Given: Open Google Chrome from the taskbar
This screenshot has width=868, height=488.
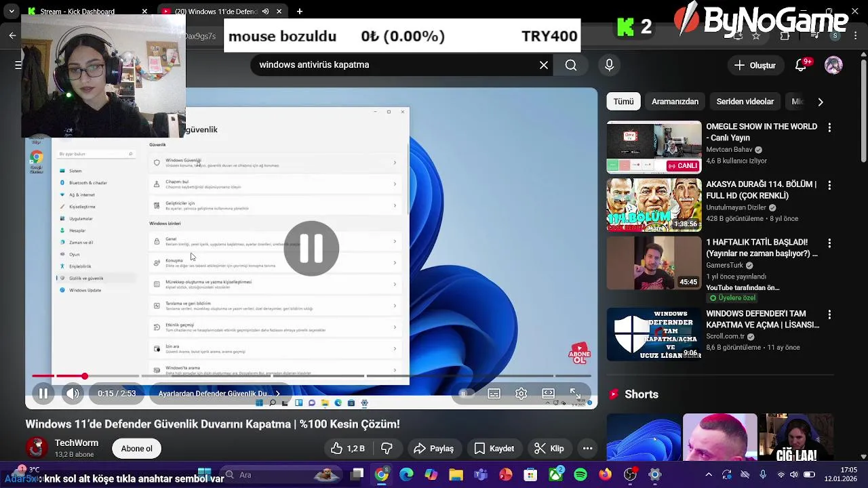Looking at the screenshot, I should tap(382, 474).
